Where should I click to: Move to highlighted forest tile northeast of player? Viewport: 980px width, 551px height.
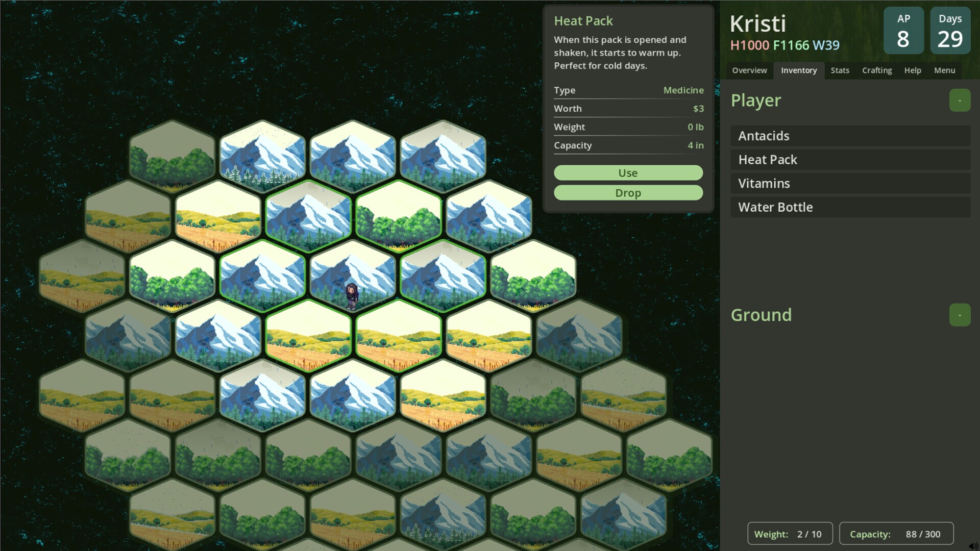[x=398, y=216]
